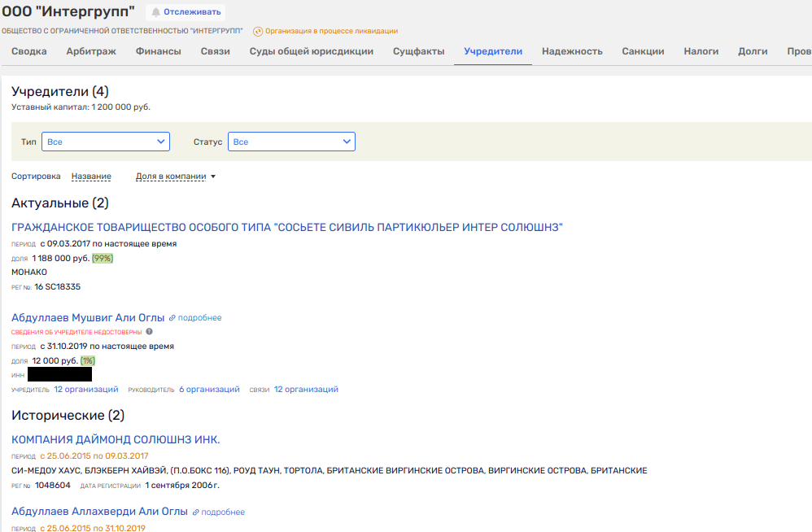
Task: Click the СИ-МЕДОУ ХАУС Tortola address line
Action: click(330, 470)
